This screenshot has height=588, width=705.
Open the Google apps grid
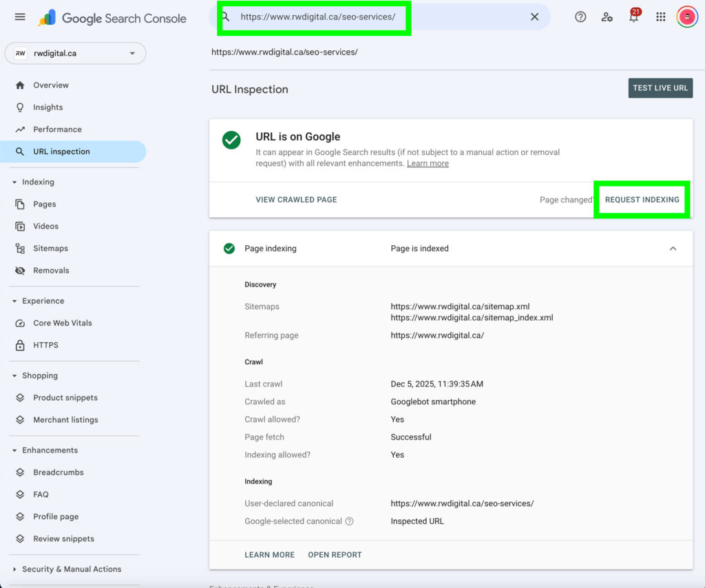point(661,17)
